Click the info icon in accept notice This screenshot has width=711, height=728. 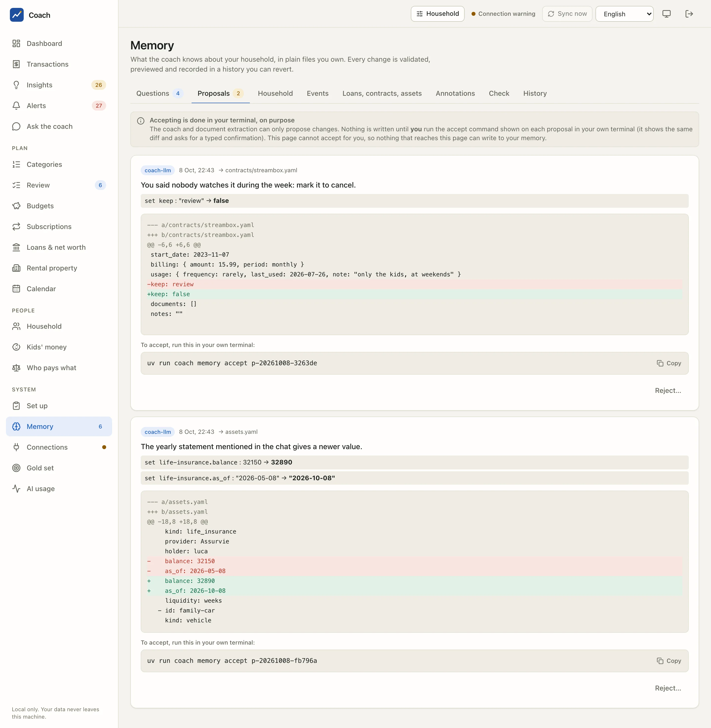click(x=141, y=121)
